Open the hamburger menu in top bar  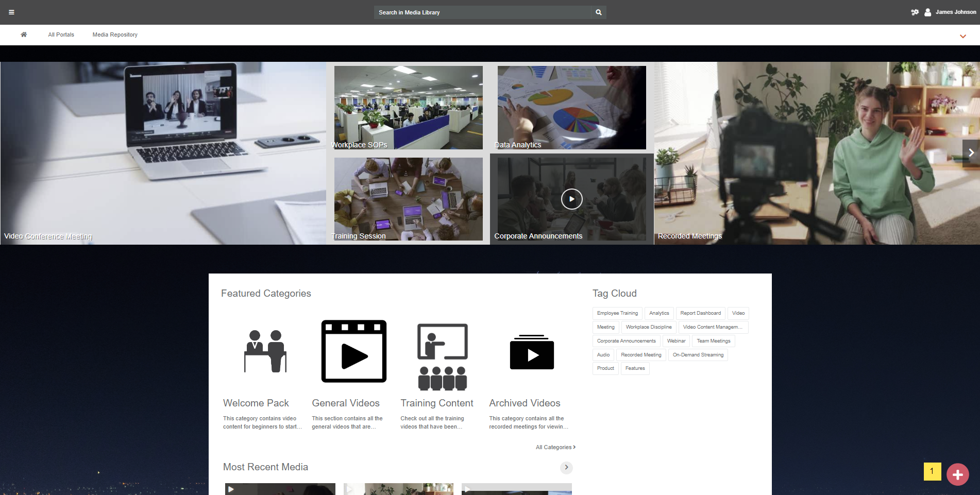(11, 12)
